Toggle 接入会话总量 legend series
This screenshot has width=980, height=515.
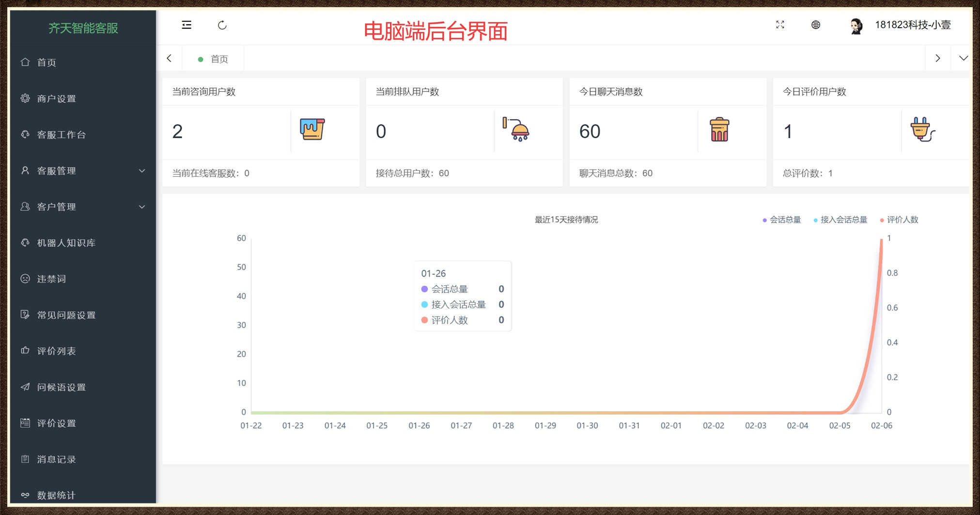[x=840, y=220]
